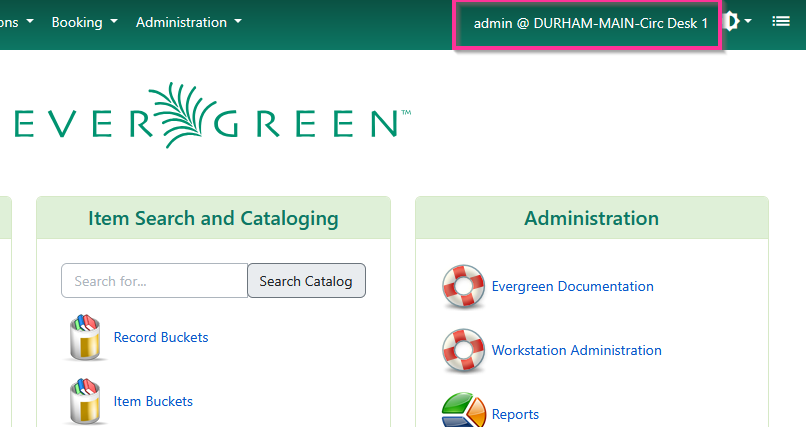Click the list icon in top-right corner
Image resolution: width=806 pixels, height=427 pixels.
pos(781,22)
